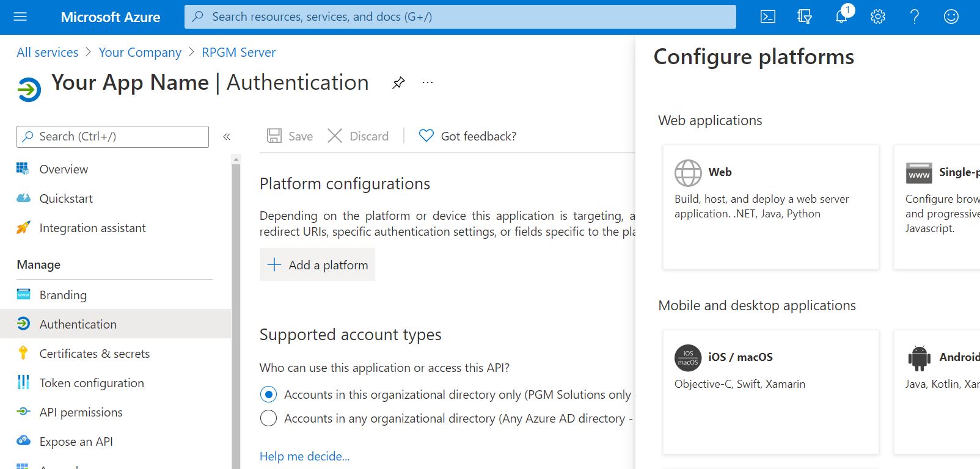Select the iOS / macOS platform card
Image resolution: width=980 pixels, height=469 pixels.
click(x=770, y=391)
